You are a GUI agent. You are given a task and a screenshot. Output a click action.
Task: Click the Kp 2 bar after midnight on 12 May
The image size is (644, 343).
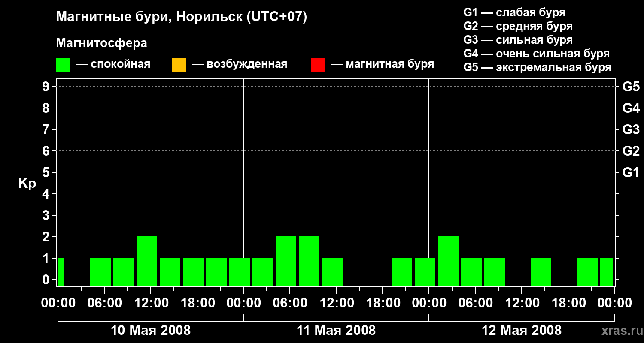(x=448, y=261)
